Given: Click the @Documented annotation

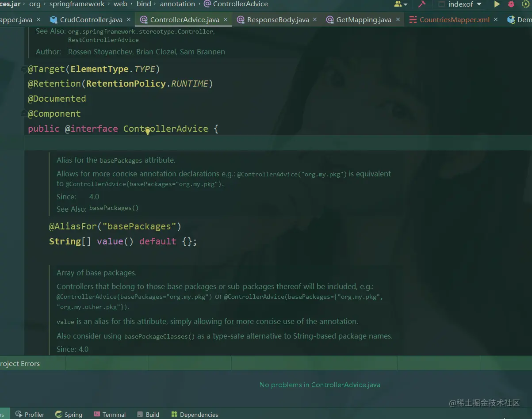Looking at the screenshot, I should (57, 99).
